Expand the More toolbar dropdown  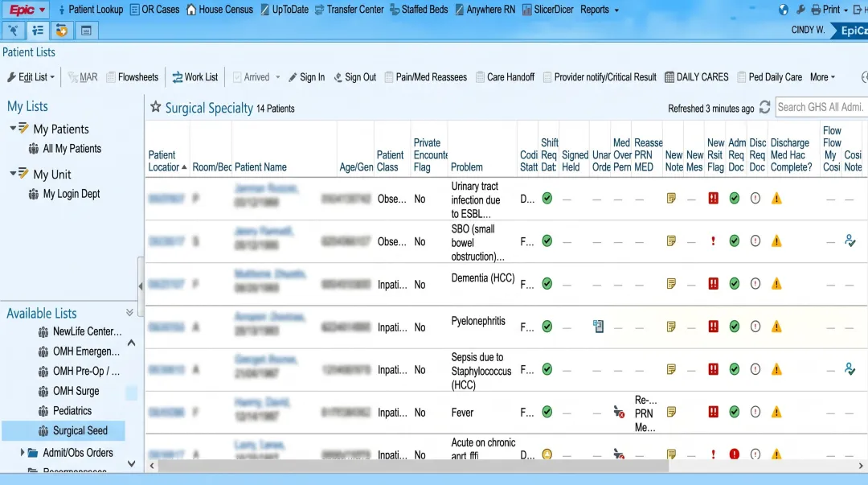[823, 77]
